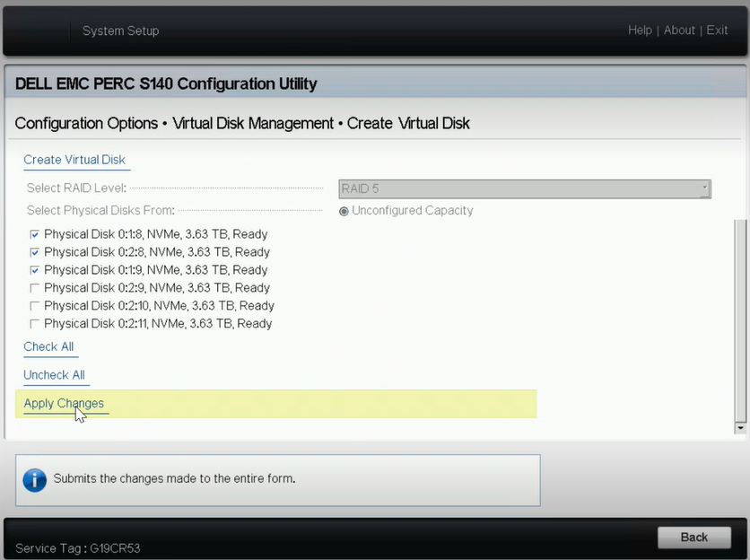Click the blue info icon
This screenshot has width=750, height=560.
[35, 480]
